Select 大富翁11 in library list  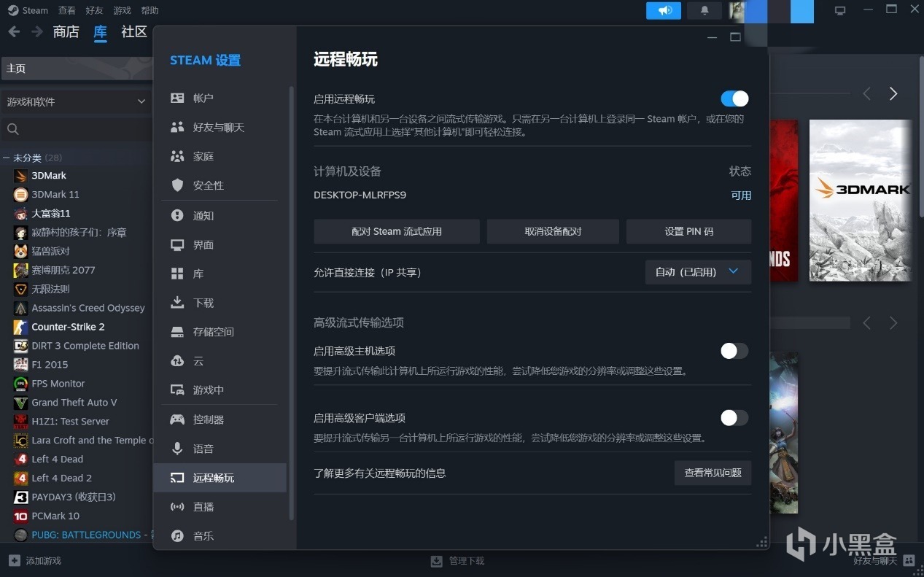click(x=51, y=213)
